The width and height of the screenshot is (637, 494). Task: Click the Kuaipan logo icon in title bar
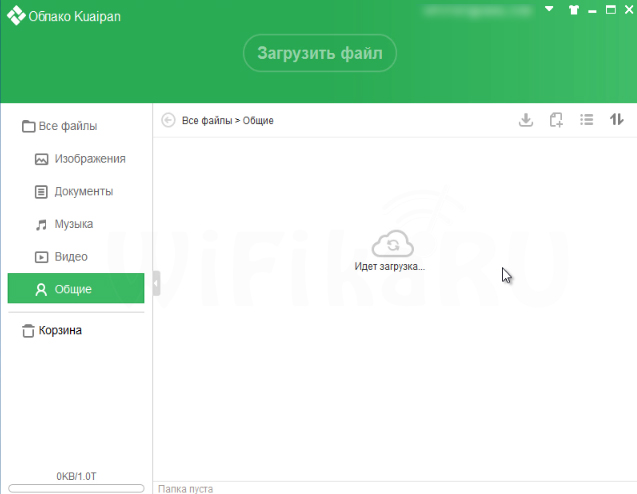(x=15, y=15)
